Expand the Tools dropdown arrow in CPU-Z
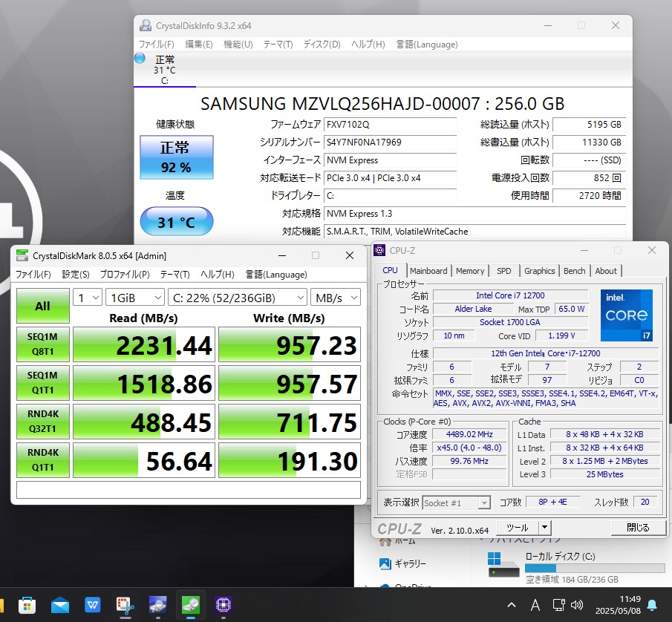Image resolution: width=672 pixels, height=622 pixels. click(x=545, y=527)
